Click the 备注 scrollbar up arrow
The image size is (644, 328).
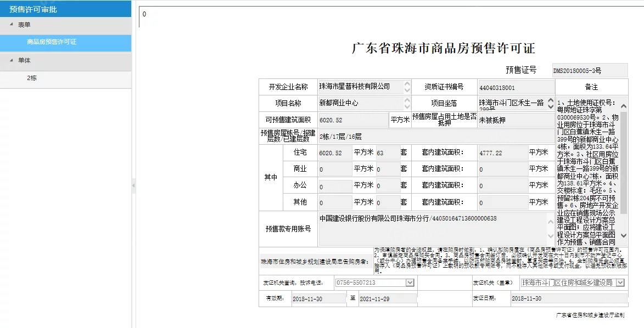coord(624,106)
